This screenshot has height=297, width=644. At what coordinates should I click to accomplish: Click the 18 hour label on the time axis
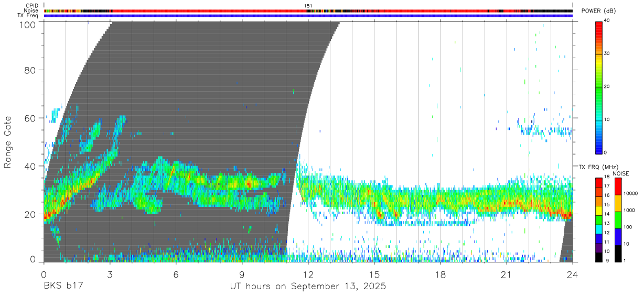[x=441, y=274]
